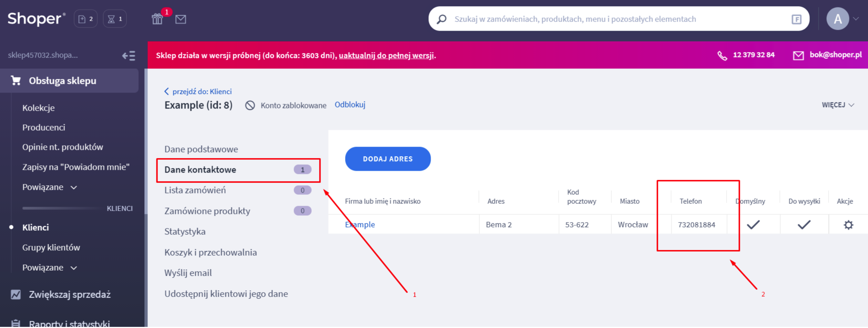The height and width of the screenshot is (328, 868).
Task: Click the document counter icon beside logo
Action: (86, 19)
